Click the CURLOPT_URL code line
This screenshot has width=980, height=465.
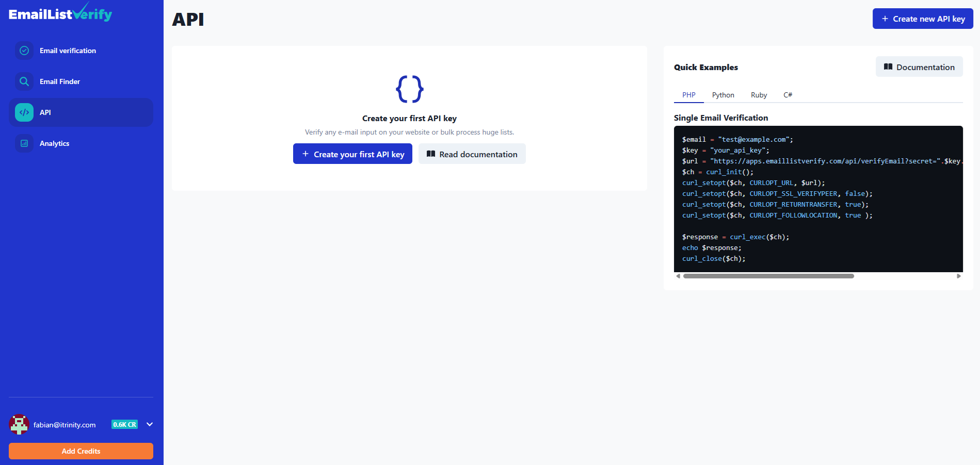[753, 182]
